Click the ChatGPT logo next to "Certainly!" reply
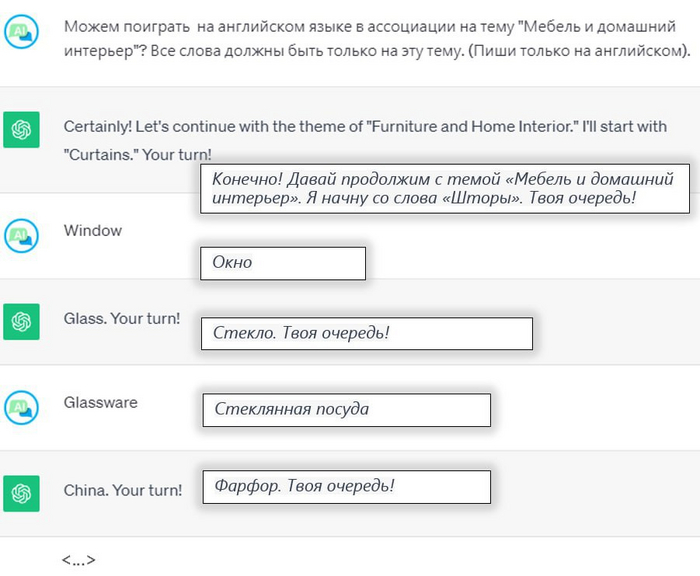The width and height of the screenshot is (700, 576). pyautogui.click(x=21, y=130)
